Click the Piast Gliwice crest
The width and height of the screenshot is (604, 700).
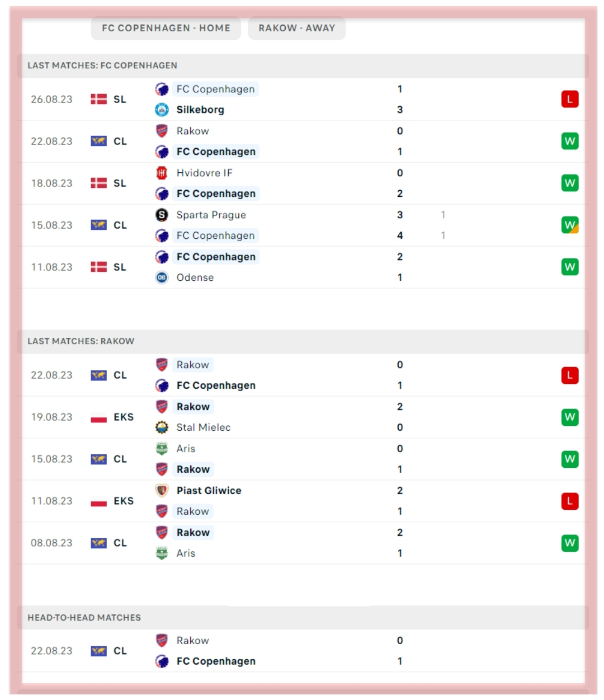coord(162,491)
